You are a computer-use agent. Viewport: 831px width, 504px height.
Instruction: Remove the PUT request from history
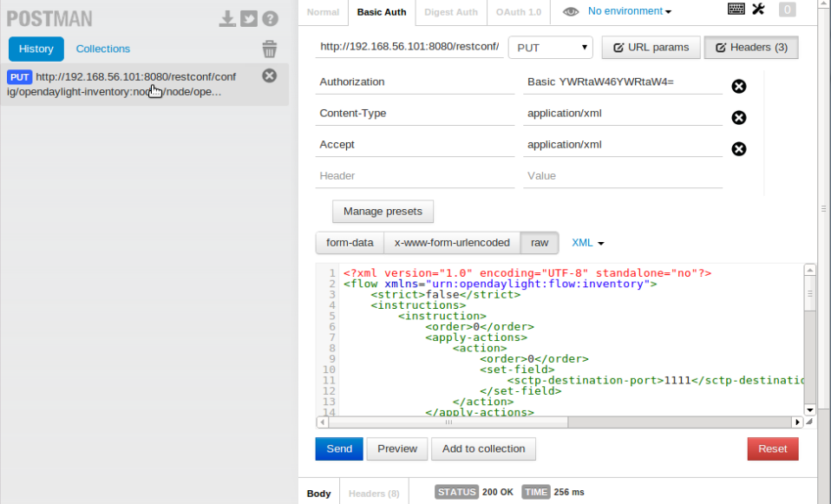pyautogui.click(x=269, y=75)
